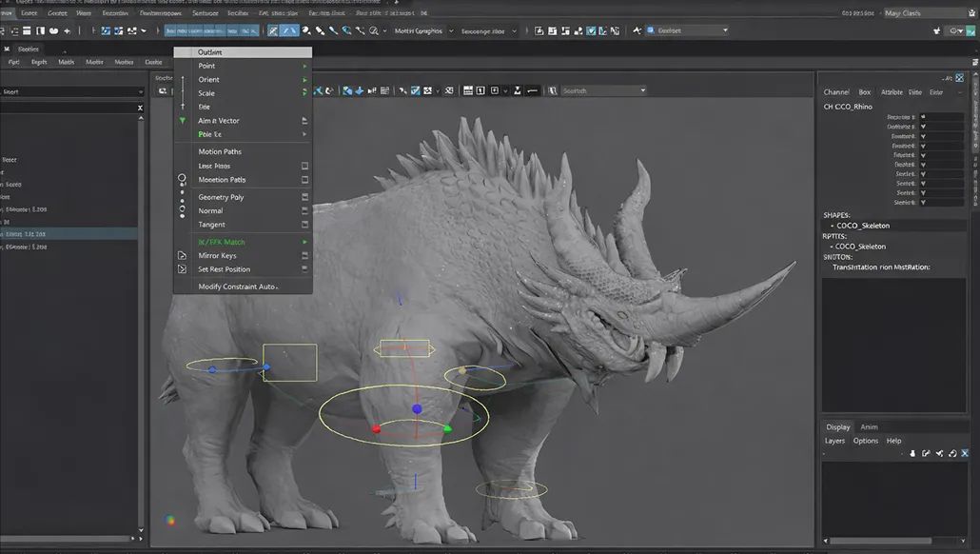Toggle the Mirror Keys option box
This screenshot has height=554, width=980.
point(304,255)
